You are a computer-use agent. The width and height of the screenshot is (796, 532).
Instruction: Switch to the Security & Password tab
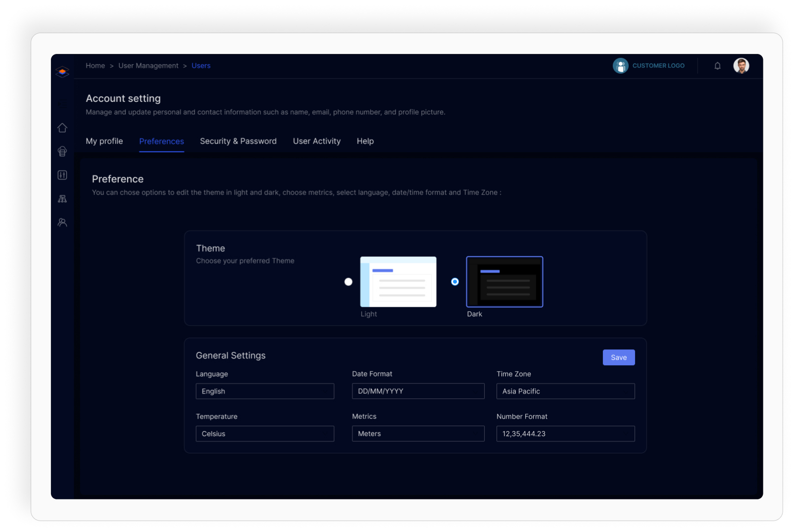(x=238, y=141)
